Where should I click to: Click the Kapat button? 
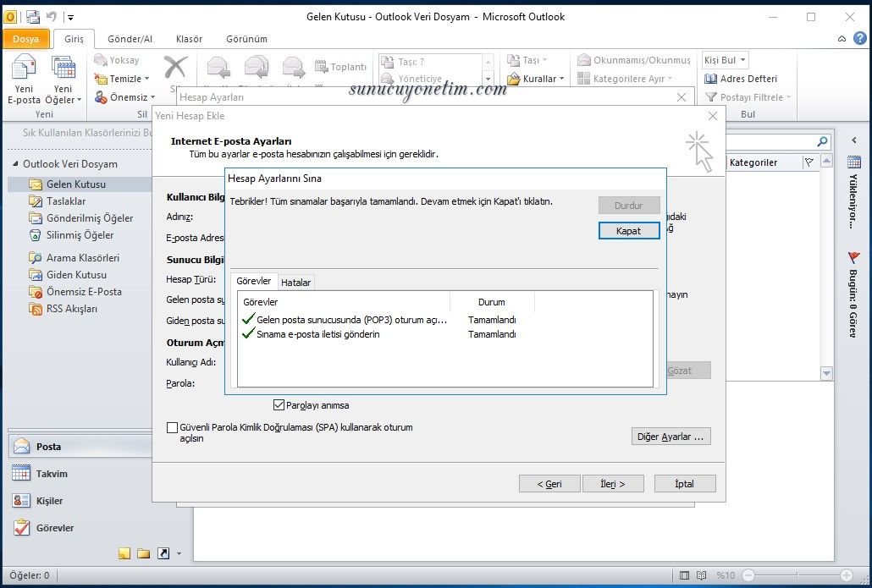[x=629, y=231]
